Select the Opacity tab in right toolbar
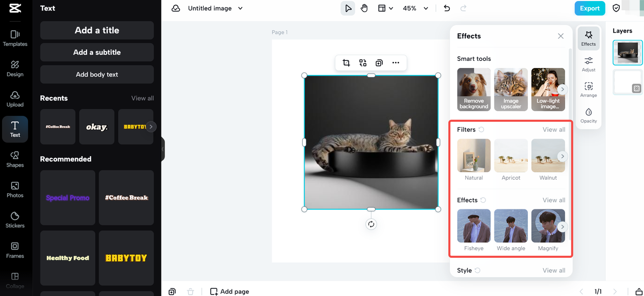644x296 pixels. pyautogui.click(x=589, y=115)
